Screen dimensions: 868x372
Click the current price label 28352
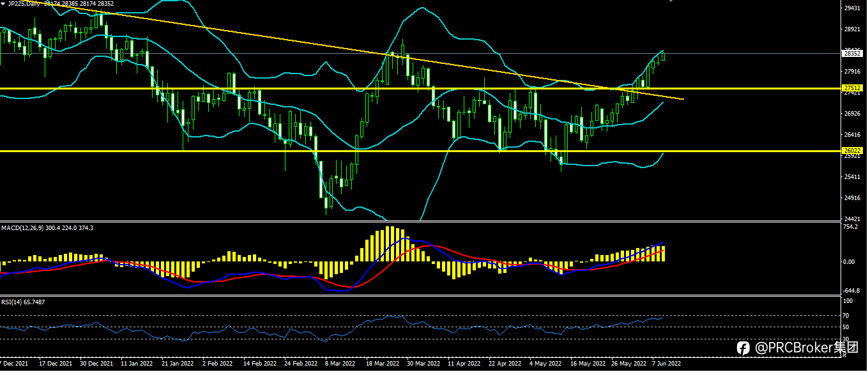(x=853, y=54)
